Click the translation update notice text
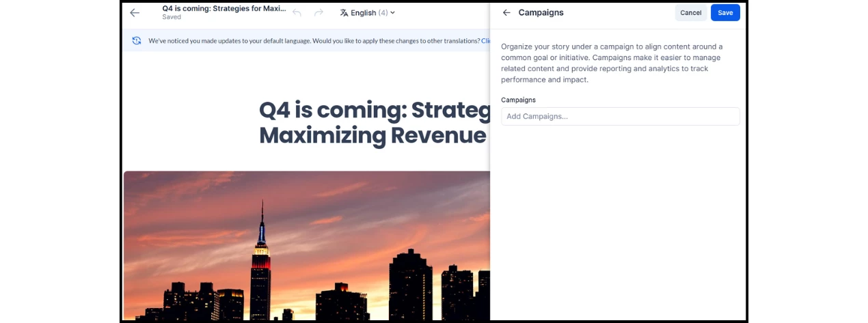This screenshot has height=323, width=868. [314, 41]
